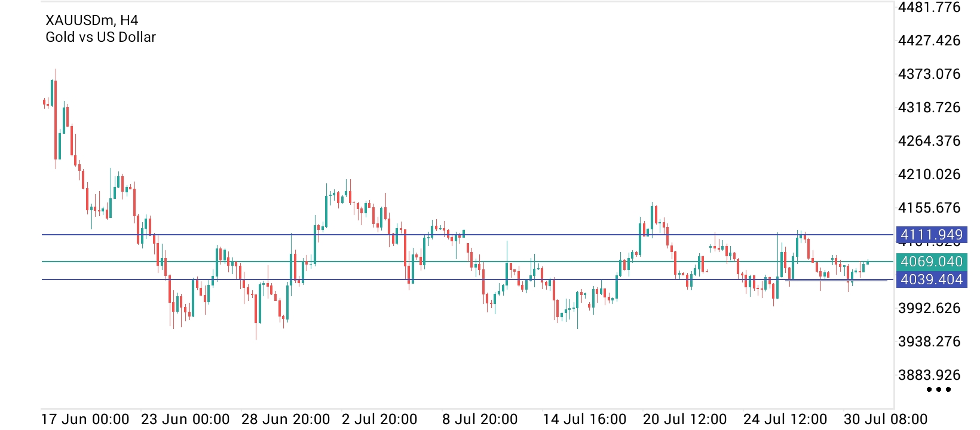The image size is (980, 430).
Task: Select the upper blue horizontal line at 4111.949
Action: coord(467,235)
